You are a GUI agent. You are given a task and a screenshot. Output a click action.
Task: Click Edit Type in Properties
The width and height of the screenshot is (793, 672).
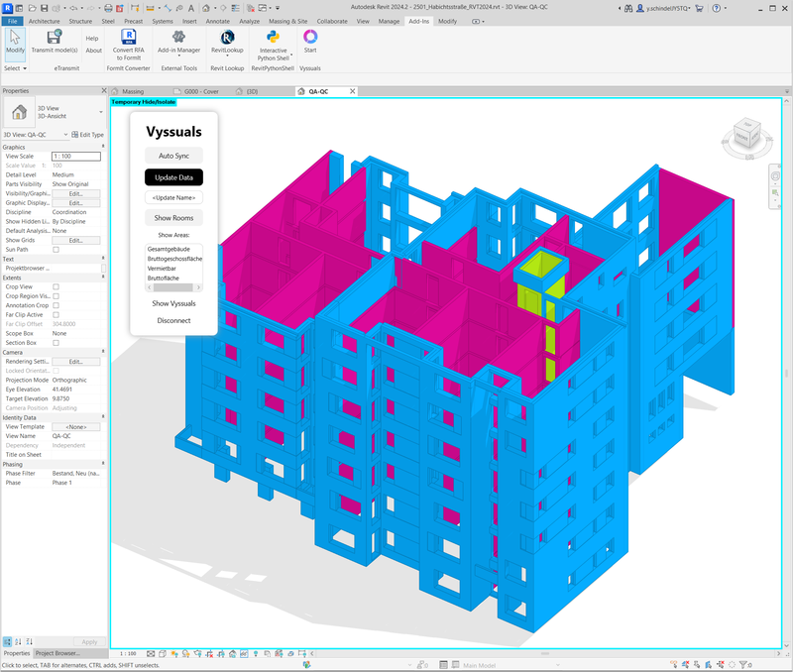click(87, 135)
